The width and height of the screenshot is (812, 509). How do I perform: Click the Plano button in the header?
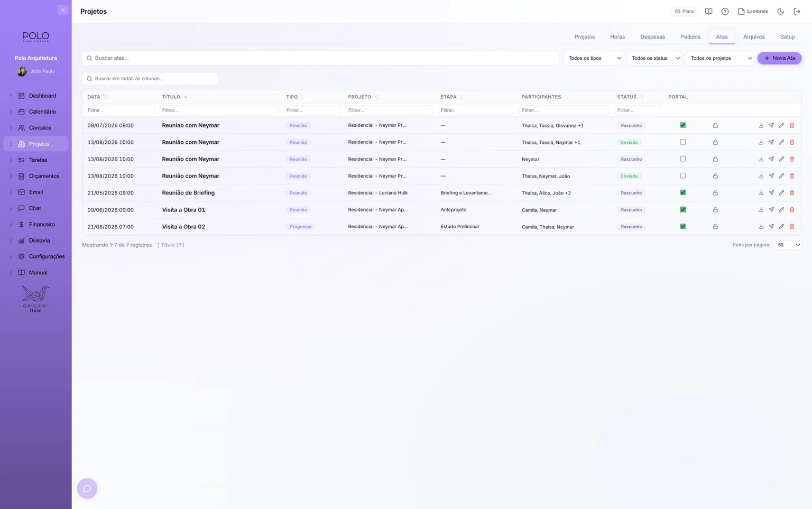pyautogui.click(x=685, y=11)
